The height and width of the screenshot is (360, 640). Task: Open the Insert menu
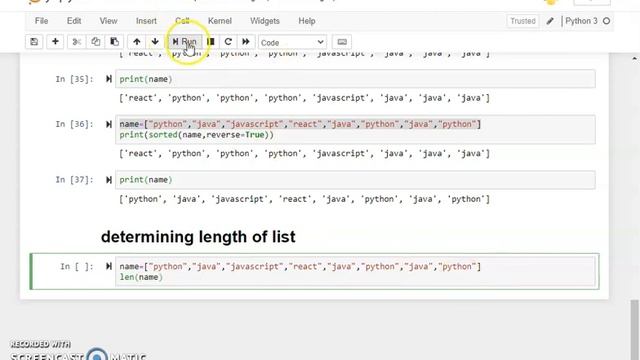pos(146,21)
